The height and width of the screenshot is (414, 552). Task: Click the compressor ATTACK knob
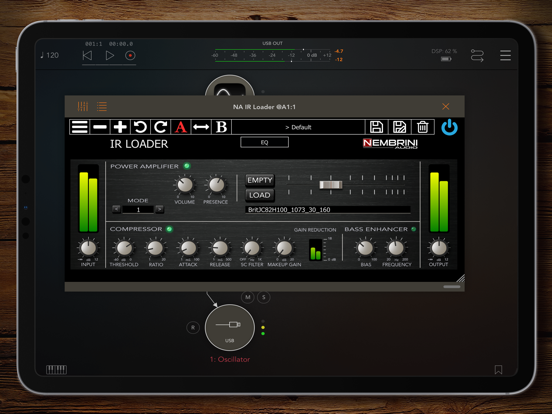click(x=188, y=248)
